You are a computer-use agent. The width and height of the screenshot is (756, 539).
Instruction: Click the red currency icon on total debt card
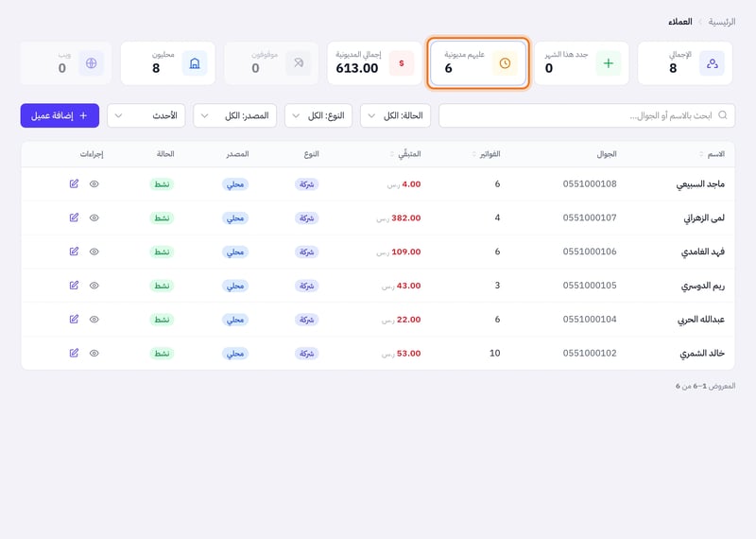pos(402,63)
